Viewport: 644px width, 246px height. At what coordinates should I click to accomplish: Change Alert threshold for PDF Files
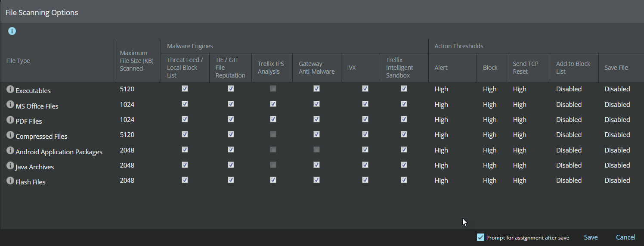click(x=441, y=120)
